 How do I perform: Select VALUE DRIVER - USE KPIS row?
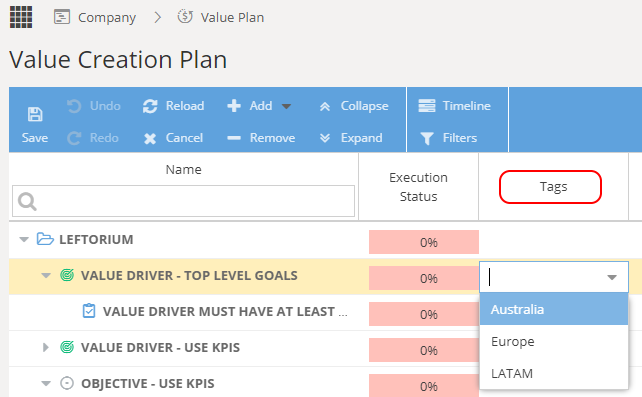coord(160,347)
